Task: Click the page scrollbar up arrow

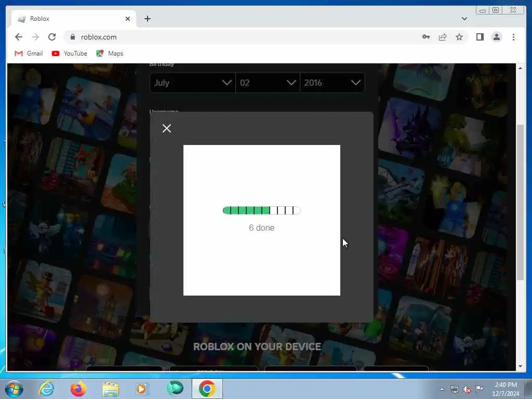Action: 521,68
